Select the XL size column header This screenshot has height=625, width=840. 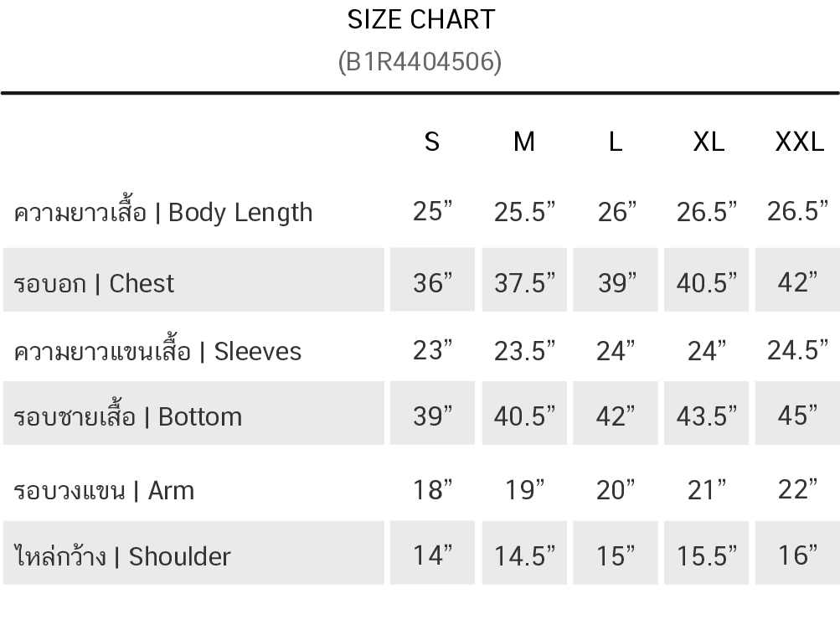[x=709, y=142]
